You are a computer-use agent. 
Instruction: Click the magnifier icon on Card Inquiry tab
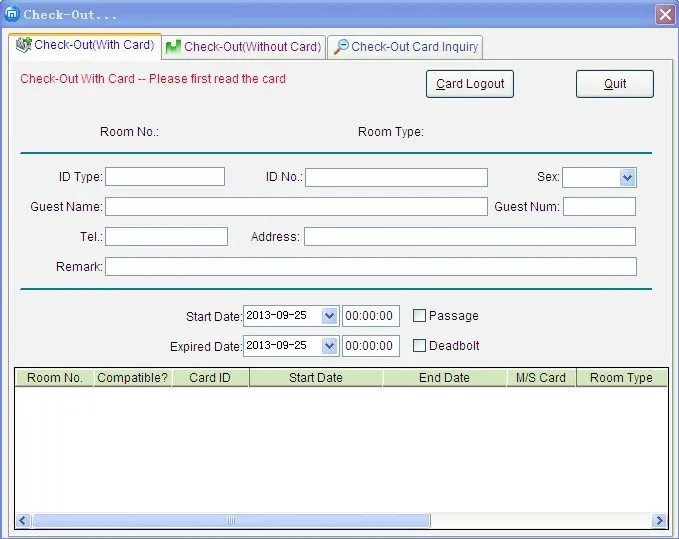pos(341,46)
